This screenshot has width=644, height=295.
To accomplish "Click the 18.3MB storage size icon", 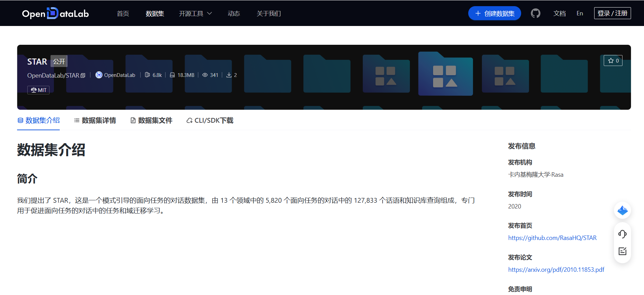I will pos(172,75).
